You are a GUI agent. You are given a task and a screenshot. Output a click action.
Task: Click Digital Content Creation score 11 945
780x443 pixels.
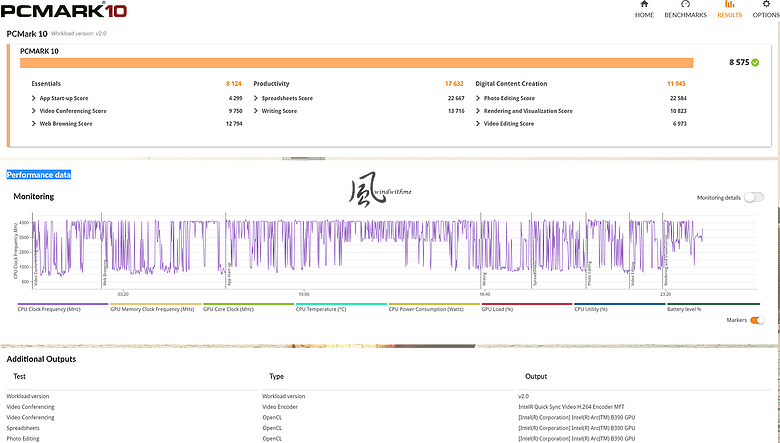click(x=677, y=84)
